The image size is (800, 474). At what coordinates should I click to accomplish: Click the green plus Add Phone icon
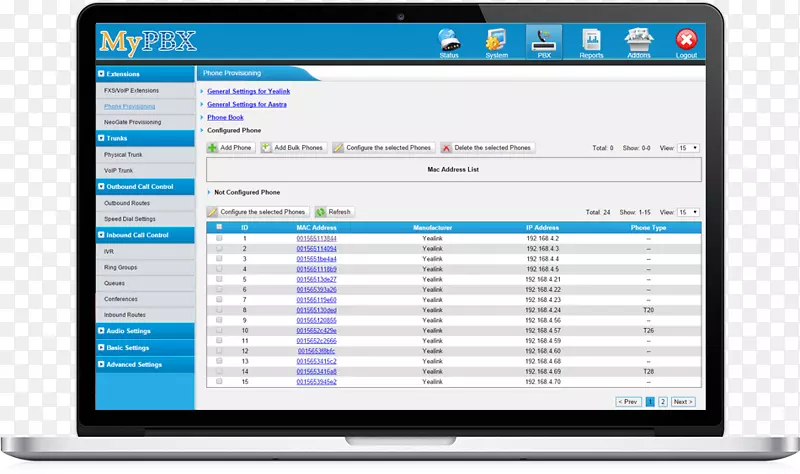tap(212, 148)
